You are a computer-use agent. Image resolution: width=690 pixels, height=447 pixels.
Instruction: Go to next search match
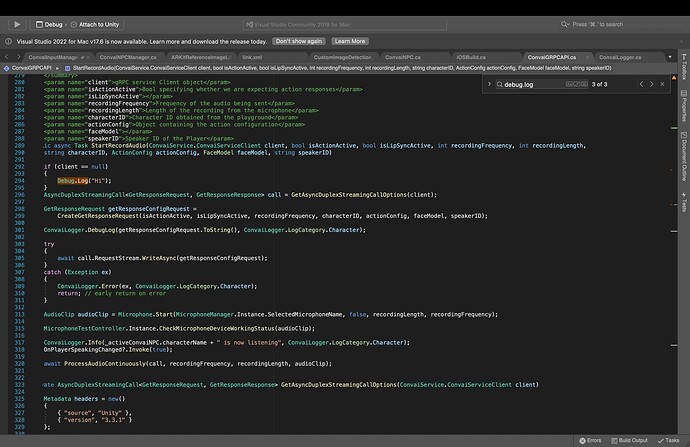652,84
